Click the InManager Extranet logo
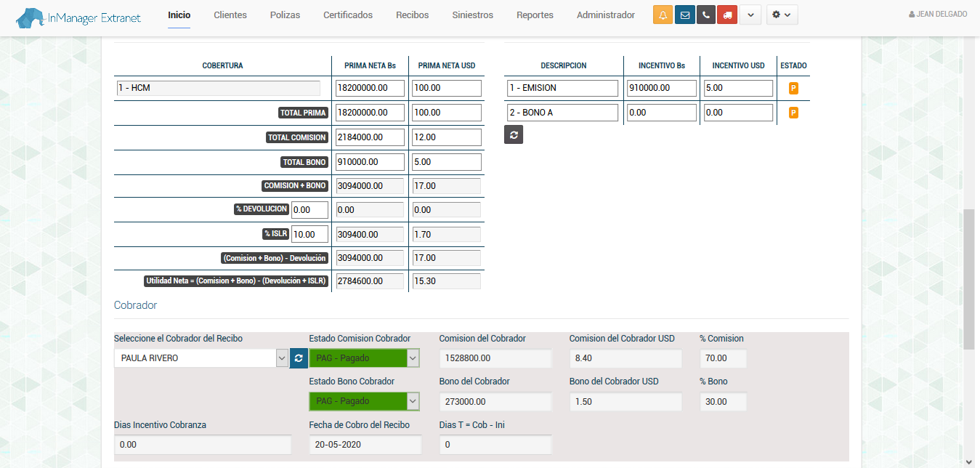 pyautogui.click(x=78, y=16)
